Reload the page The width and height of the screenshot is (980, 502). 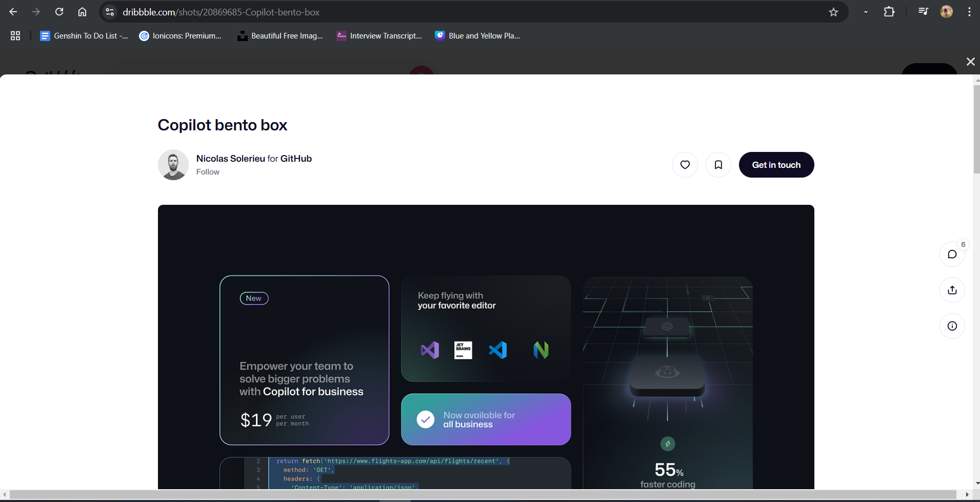click(x=59, y=12)
